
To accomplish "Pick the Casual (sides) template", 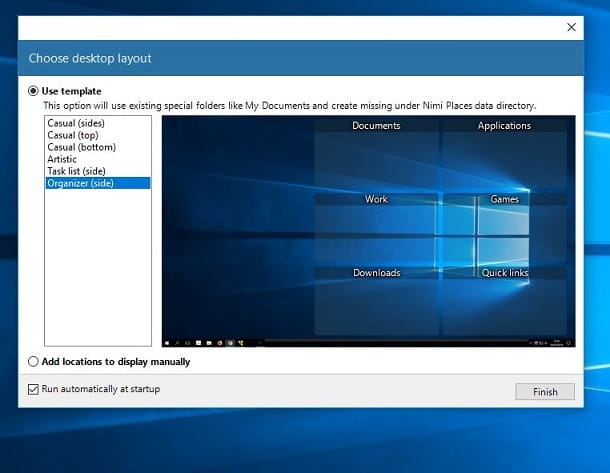I will [x=75, y=123].
